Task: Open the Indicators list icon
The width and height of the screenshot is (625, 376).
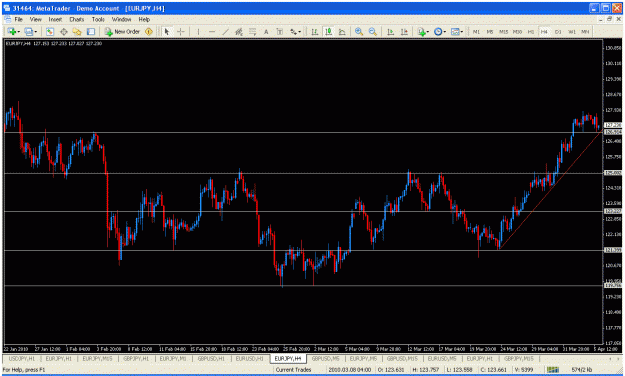Action: pos(421,31)
